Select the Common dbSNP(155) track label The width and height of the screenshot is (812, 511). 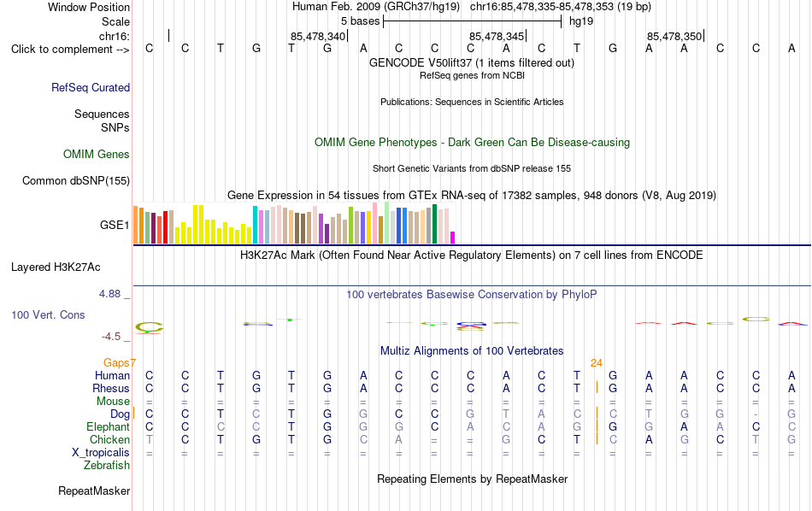click(75, 180)
